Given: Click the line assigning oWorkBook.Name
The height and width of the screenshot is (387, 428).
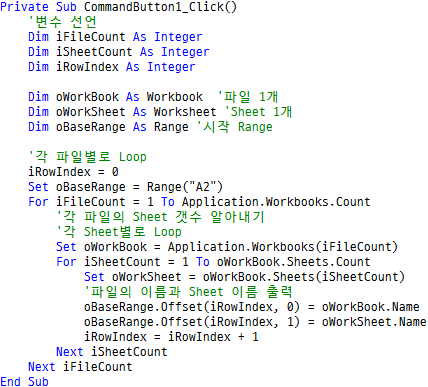Looking at the screenshot, I should coord(252,307).
